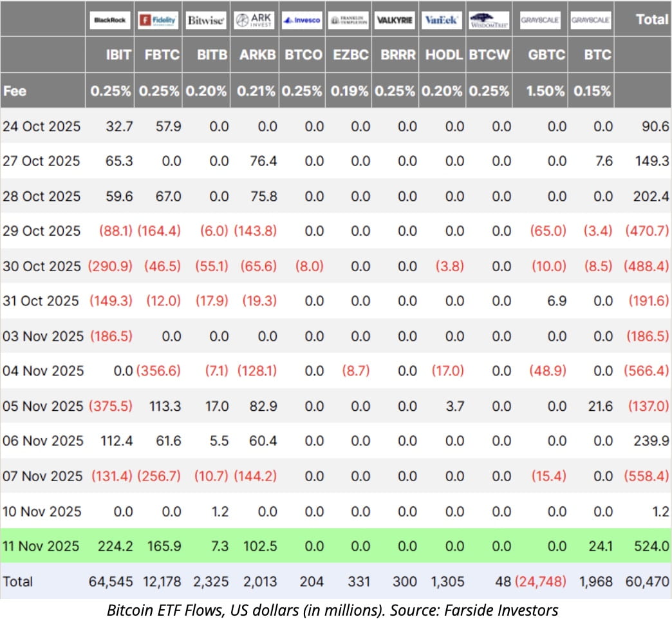Click the 0.15% fee cell
This screenshot has width=672, height=626.
tap(592, 91)
